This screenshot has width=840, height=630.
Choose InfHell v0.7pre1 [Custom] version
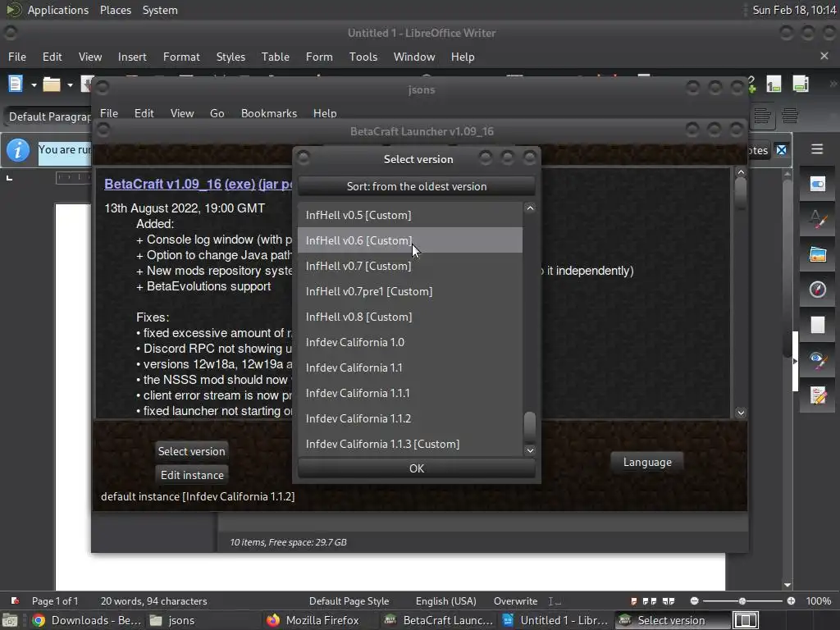coord(410,291)
